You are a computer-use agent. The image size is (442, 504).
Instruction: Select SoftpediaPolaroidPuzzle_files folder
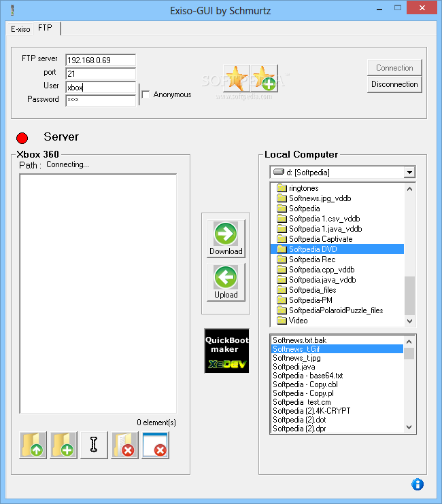(336, 310)
